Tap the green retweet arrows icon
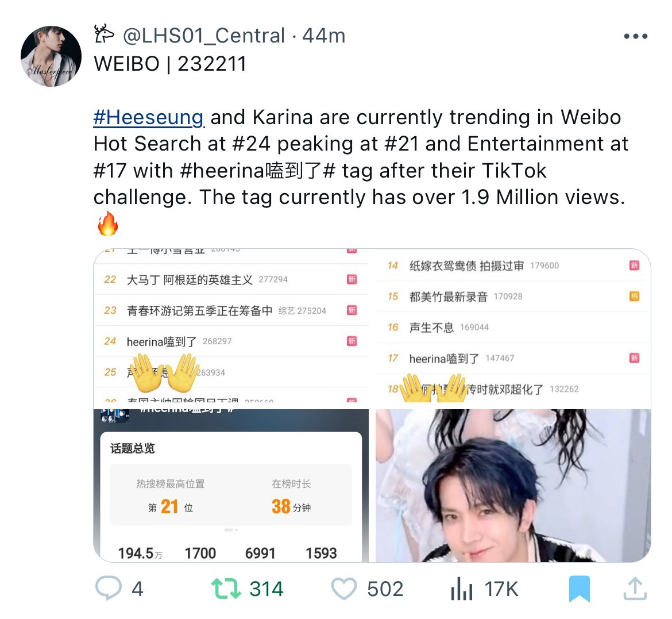672x619 pixels. pos(226,589)
